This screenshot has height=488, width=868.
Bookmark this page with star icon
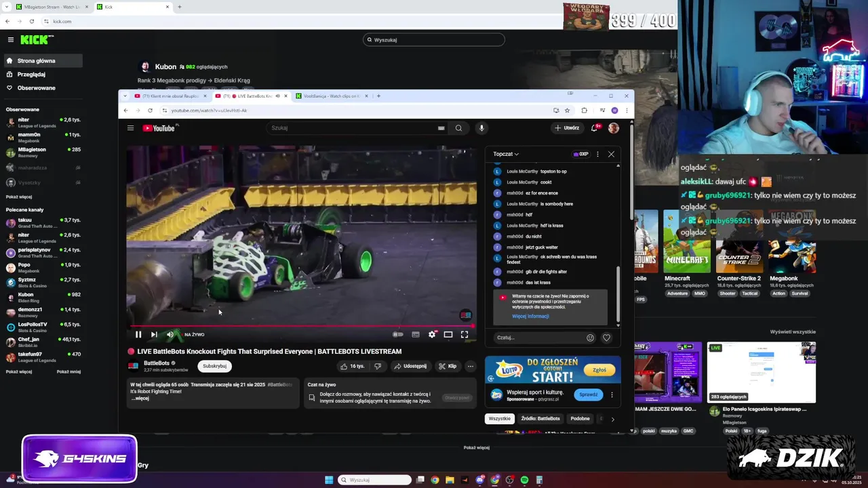point(568,110)
